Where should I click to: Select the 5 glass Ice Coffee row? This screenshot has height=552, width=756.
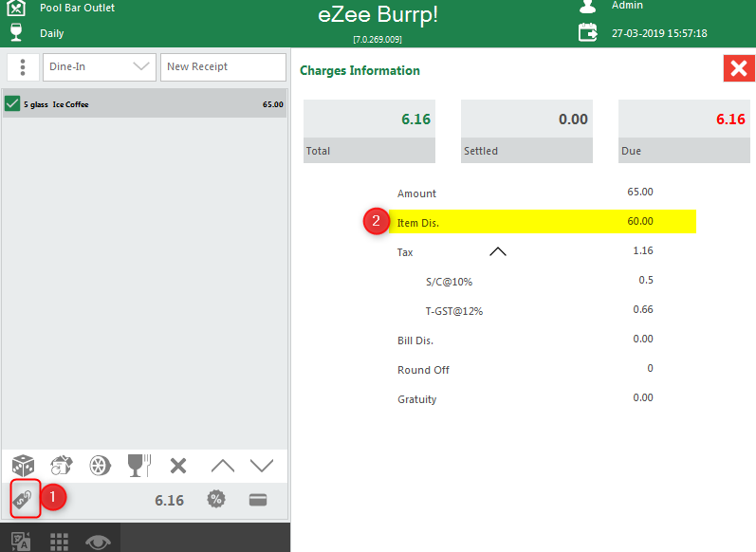(144, 103)
